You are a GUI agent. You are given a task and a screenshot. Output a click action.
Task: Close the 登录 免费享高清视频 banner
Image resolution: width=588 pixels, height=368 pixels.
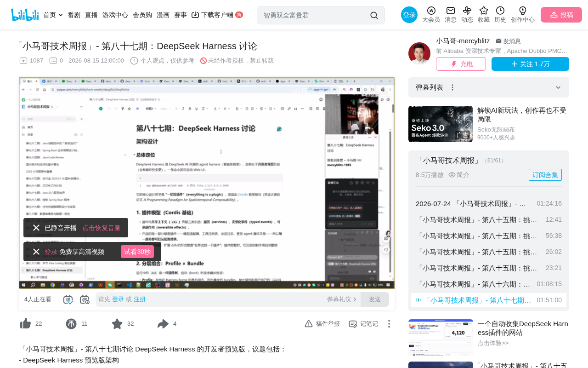36,252
